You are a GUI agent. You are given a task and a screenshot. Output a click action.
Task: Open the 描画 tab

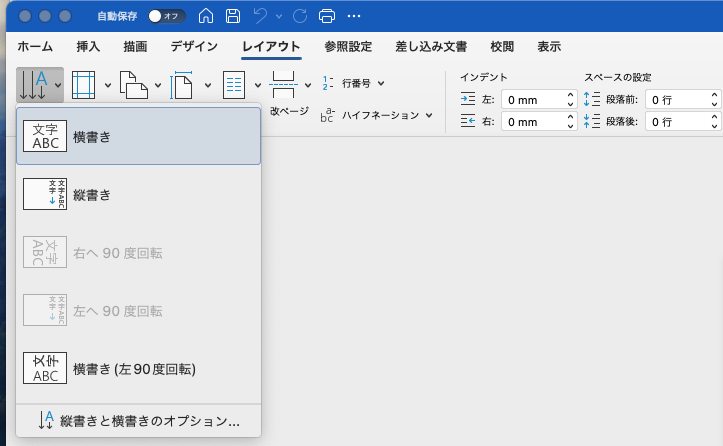coord(135,47)
